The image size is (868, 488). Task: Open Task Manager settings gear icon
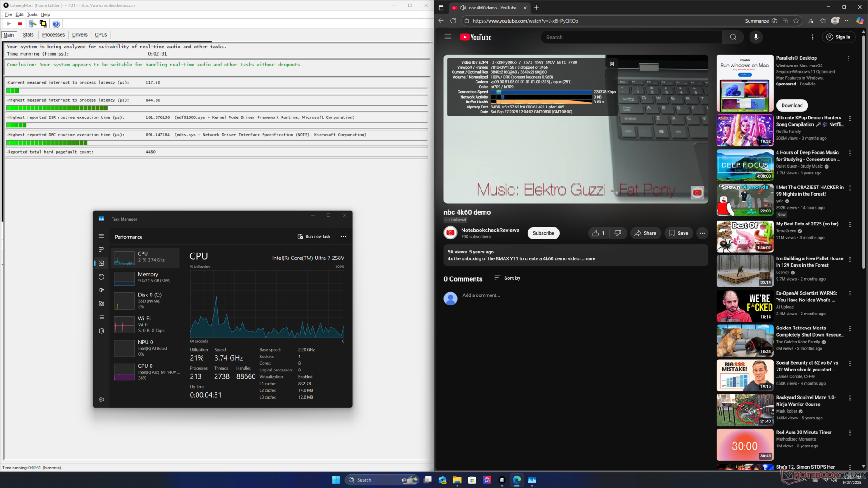pos(101,399)
